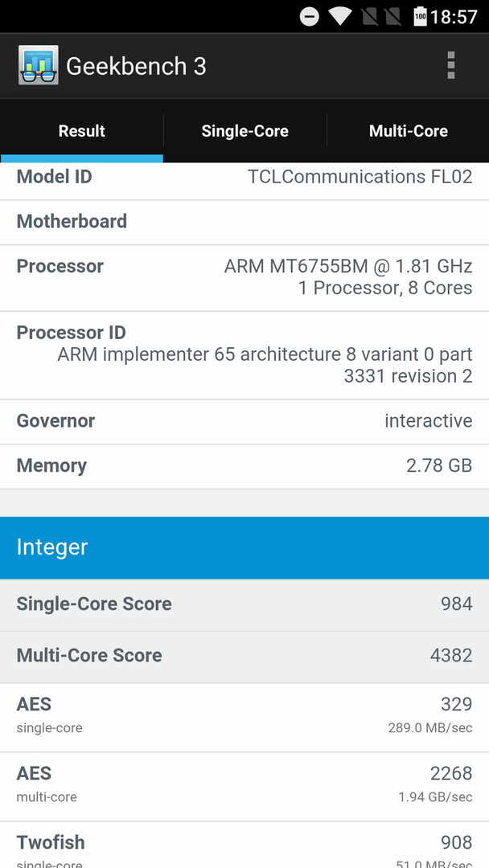
Task: Tap the Memory 2.78 GB row
Action: click(244, 467)
